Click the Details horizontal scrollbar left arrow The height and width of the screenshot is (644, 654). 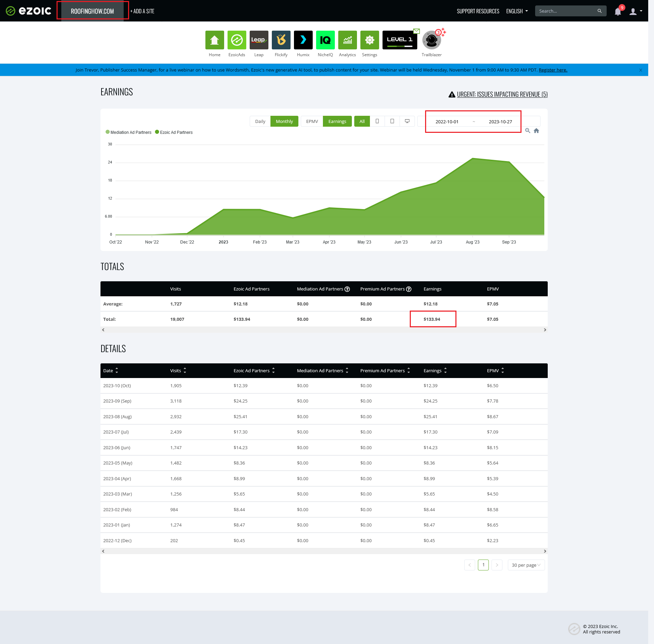(x=103, y=551)
